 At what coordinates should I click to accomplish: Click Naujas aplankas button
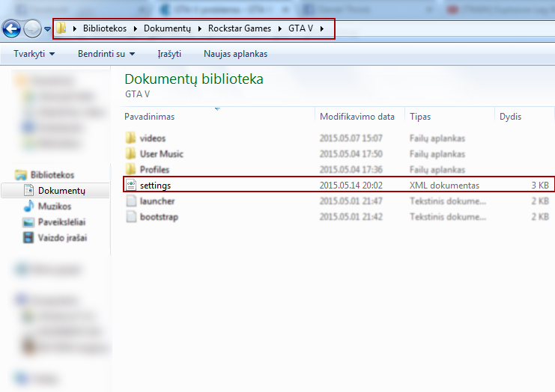[x=235, y=54]
